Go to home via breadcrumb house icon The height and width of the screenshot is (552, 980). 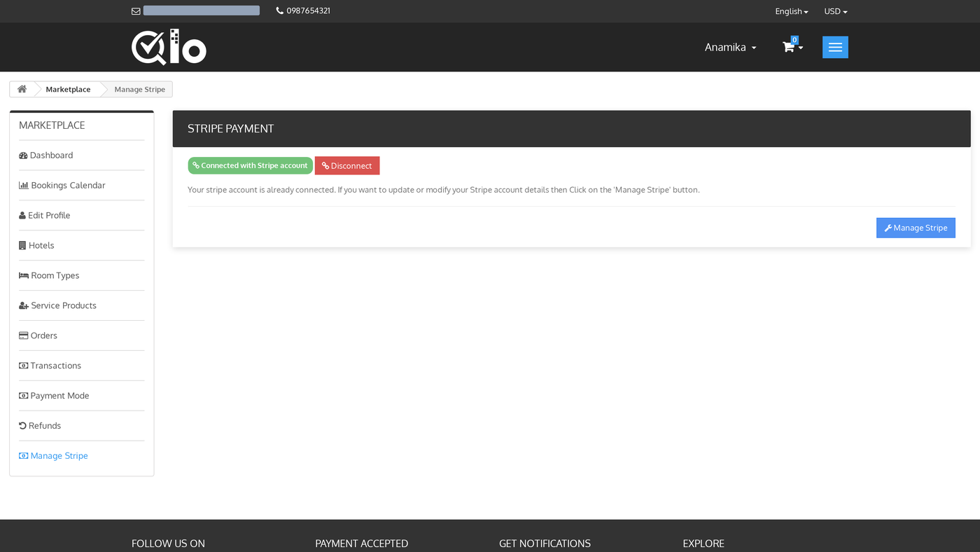(22, 89)
